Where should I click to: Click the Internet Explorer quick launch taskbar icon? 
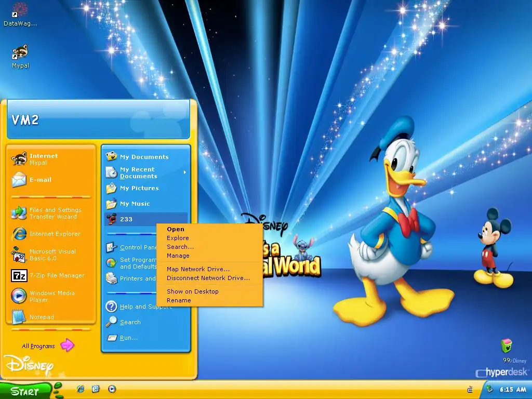point(81,389)
